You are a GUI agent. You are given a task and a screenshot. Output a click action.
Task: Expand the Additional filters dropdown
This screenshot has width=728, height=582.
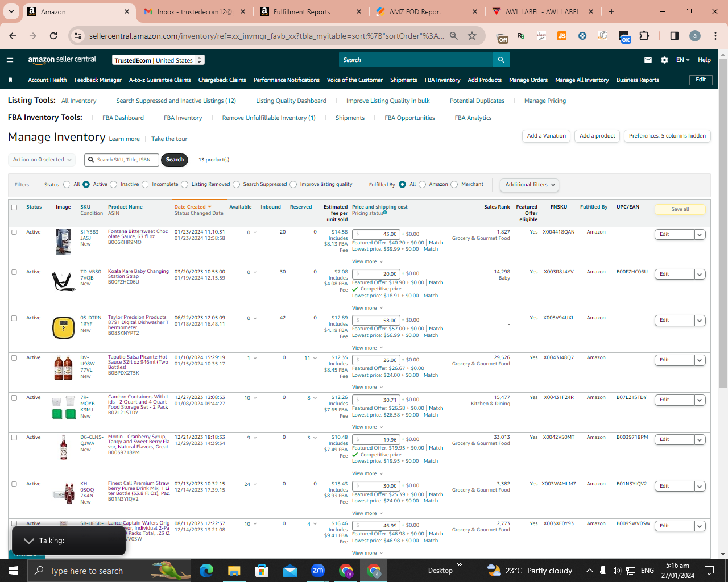point(530,185)
